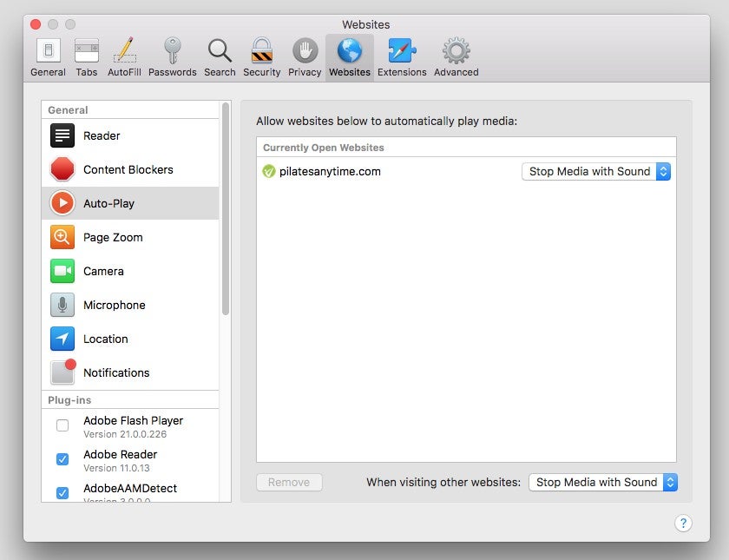Screen dimensions: 729x560
Task: Click the sidebar vertical scrollbar
Action: click(x=226, y=208)
